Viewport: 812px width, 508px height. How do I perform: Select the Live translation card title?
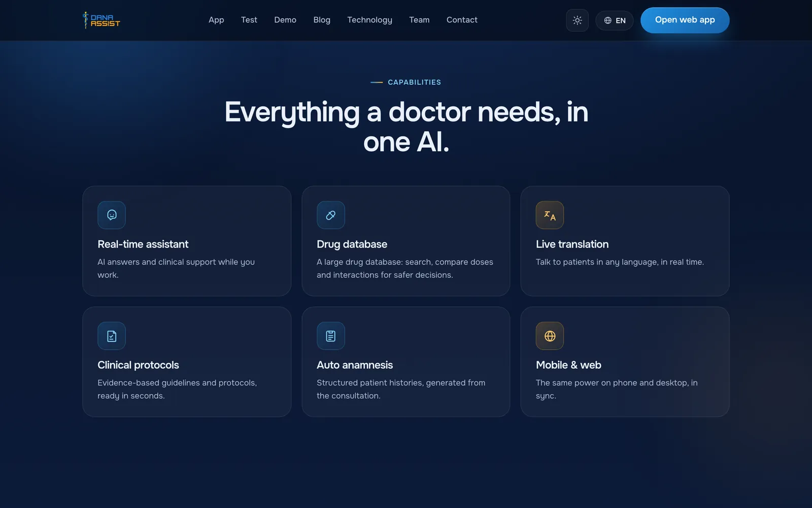tap(572, 244)
